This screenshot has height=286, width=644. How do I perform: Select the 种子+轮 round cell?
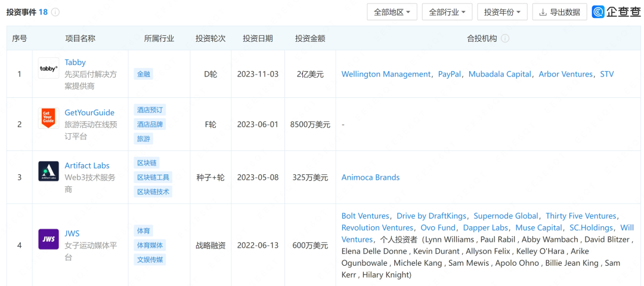click(x=210, y=177)
